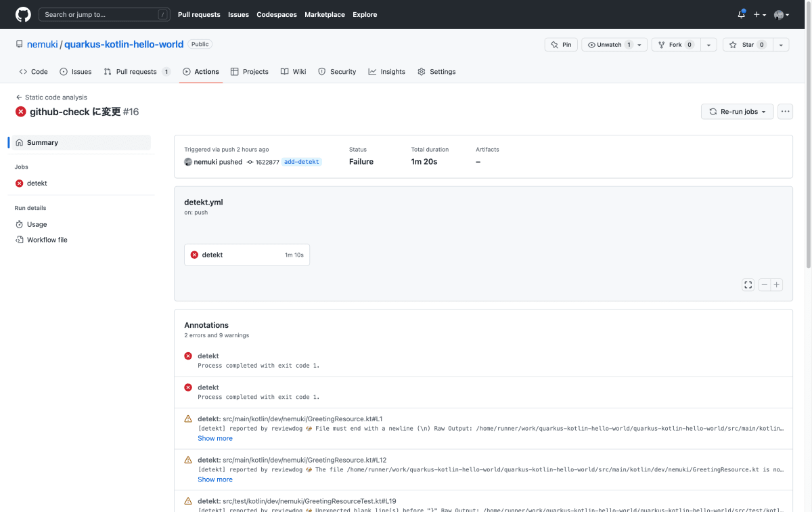This screenshot has height=512, width=812.
Task: Click the Usage stopwatch icon
Action: (20, 224)
